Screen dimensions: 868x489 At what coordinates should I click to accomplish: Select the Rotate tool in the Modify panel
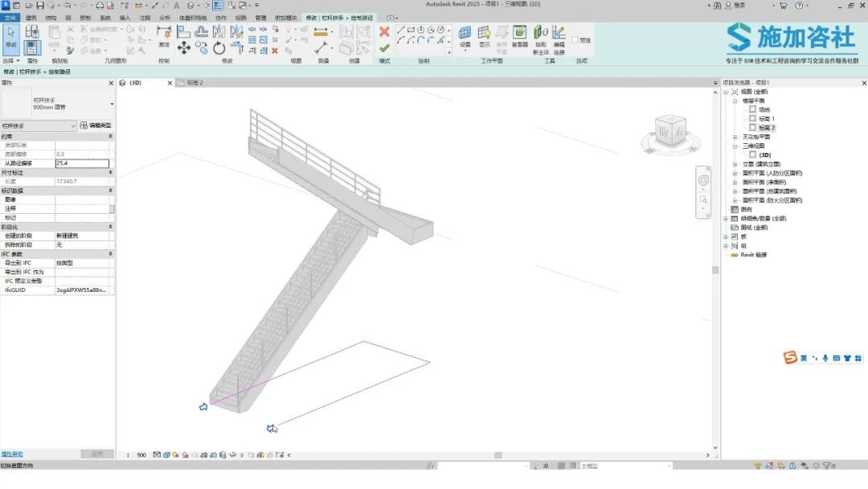pos(219,48)
